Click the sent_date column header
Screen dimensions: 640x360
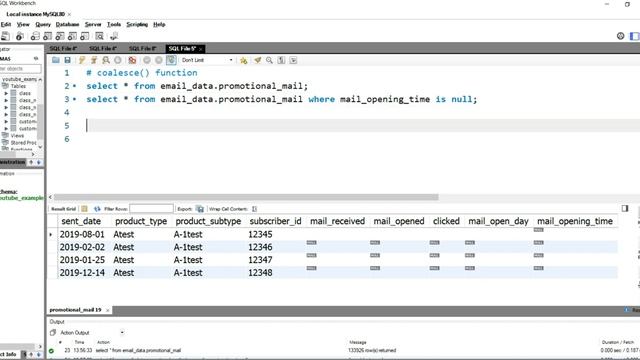point(81,221)
